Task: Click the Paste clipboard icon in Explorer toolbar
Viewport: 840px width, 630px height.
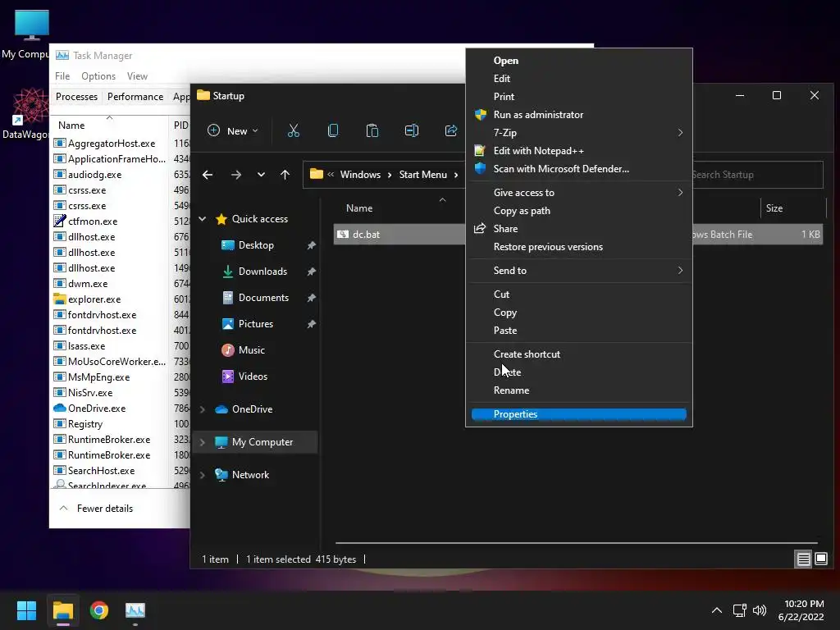Action: [x=372, y=130]
